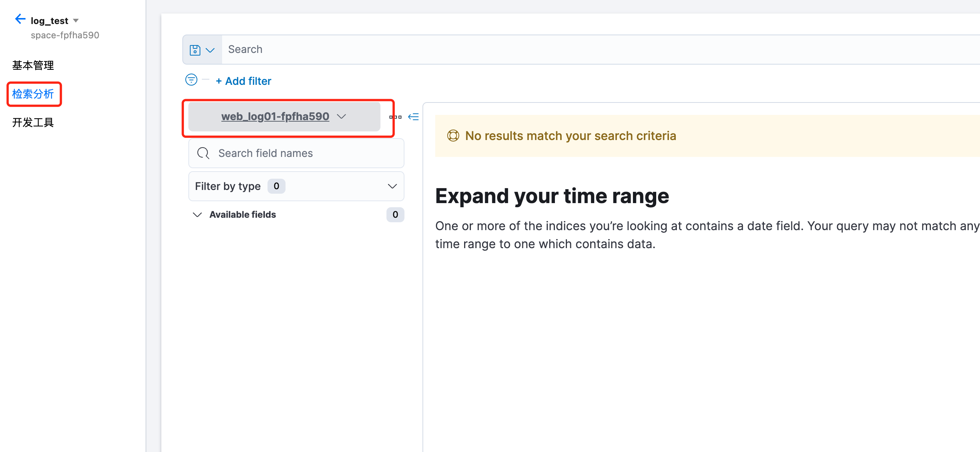
Task: Go back using the blue arrow
Action: click(x=20, y=19)
